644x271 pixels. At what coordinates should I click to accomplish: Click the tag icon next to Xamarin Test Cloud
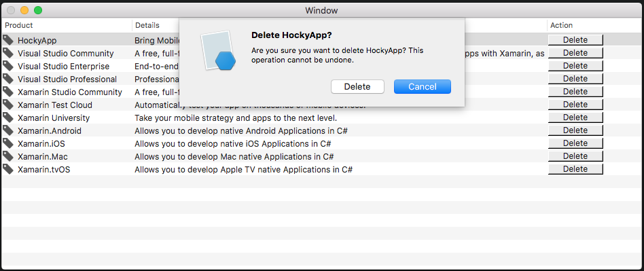coord(8,105)
